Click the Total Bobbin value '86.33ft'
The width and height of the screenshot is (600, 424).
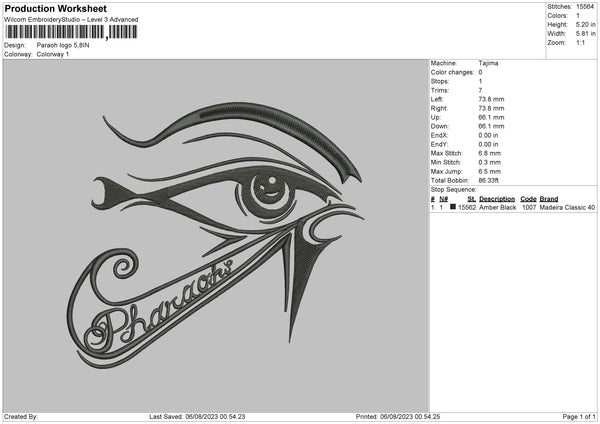tap(489, 181)
